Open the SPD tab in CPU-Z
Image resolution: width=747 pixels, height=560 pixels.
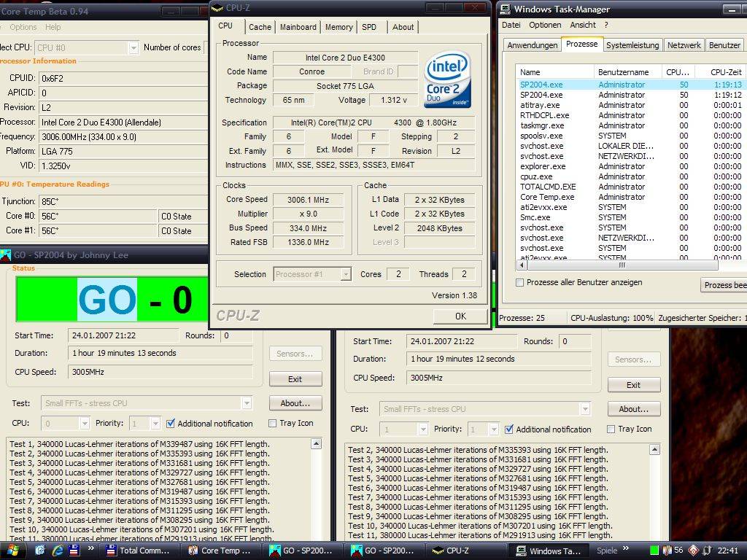click(x=368, y=27)
